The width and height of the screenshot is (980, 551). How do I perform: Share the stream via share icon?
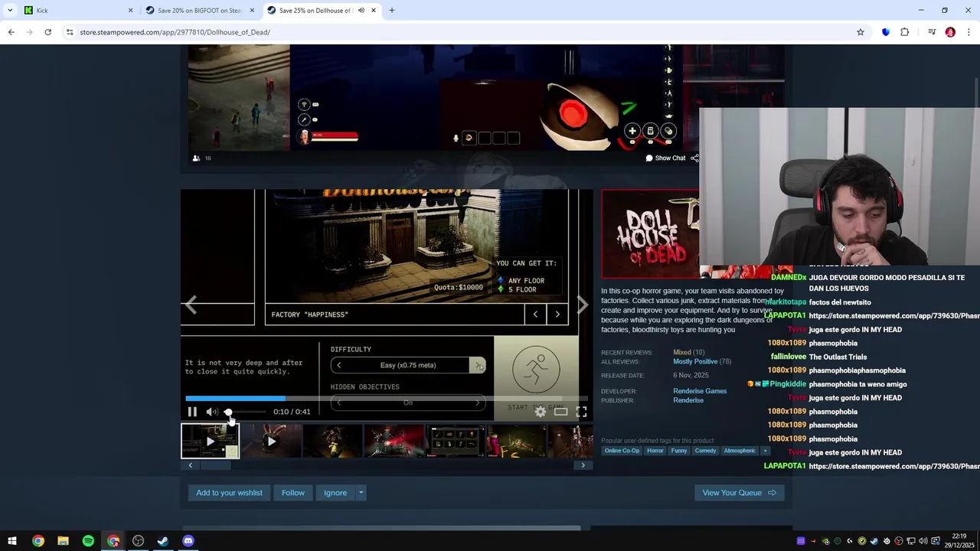tap(694, 158)
